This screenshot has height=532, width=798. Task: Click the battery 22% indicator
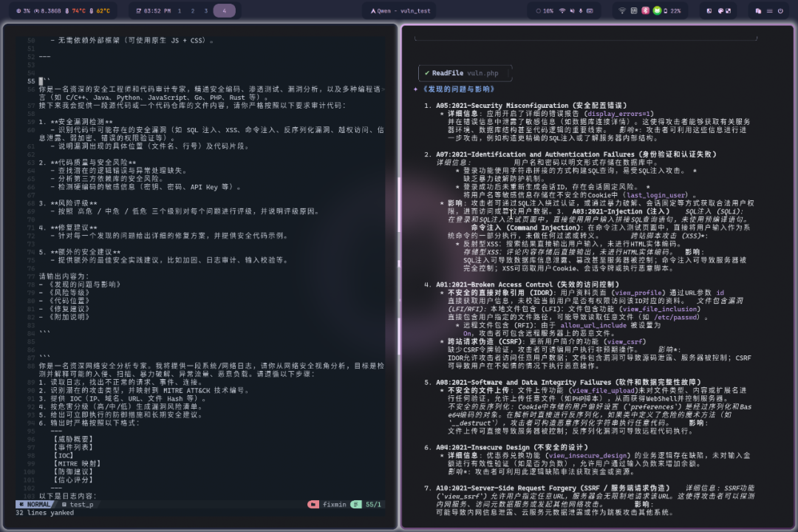(672, 10)
